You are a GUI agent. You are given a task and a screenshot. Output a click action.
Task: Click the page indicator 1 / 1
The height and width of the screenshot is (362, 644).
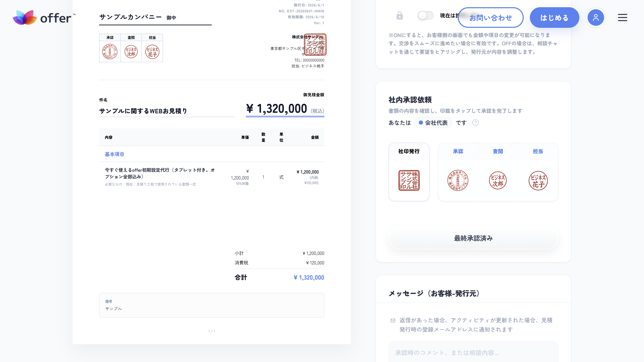[211, 331]
